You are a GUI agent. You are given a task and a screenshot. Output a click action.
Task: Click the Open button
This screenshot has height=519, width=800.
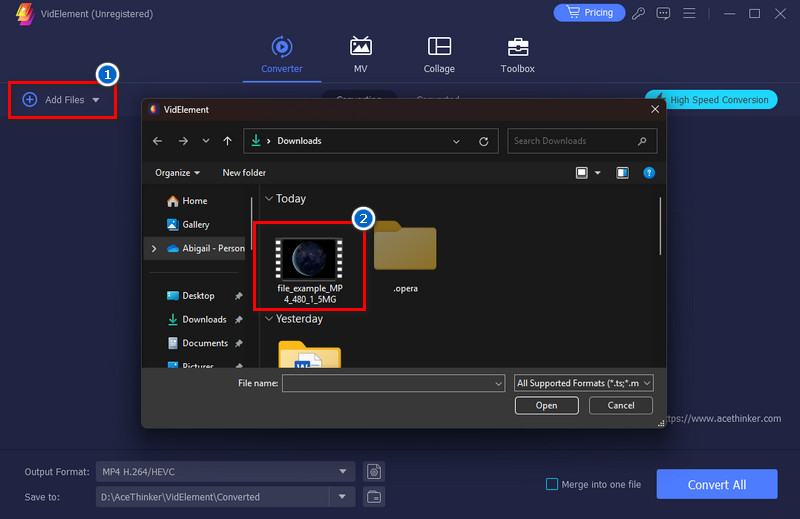pos(546,406)
